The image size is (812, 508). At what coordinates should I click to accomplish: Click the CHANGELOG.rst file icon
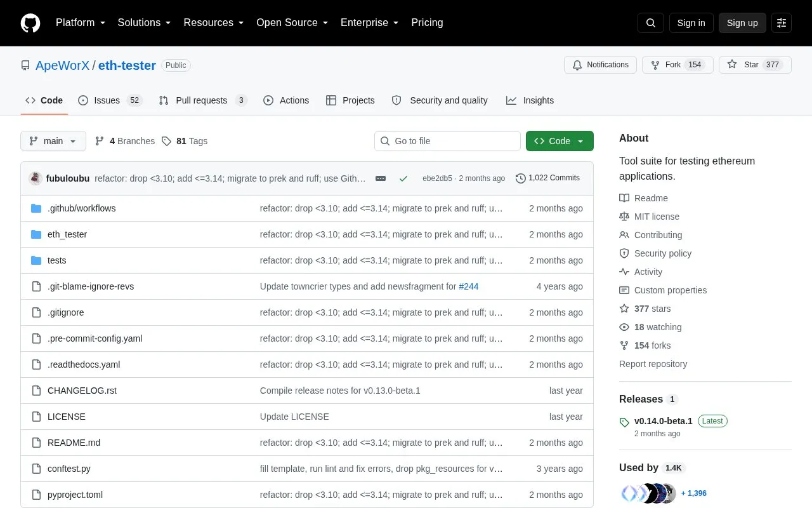point(36,391)
